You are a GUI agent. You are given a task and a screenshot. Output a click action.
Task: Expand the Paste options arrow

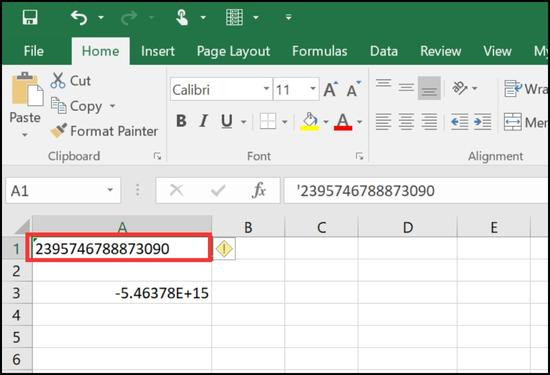[x=25, y=135]
